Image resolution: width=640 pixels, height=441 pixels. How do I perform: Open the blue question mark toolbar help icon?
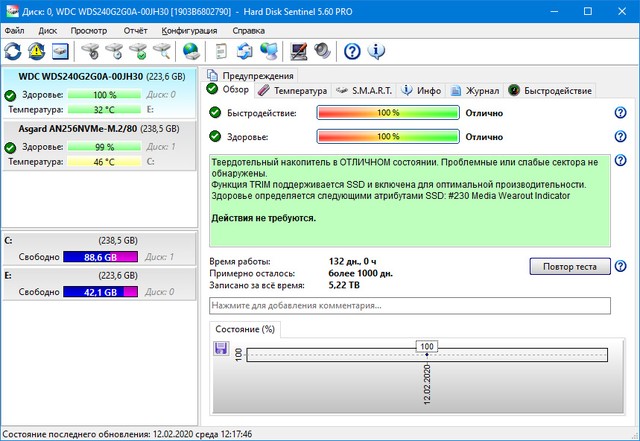(352, 51)
